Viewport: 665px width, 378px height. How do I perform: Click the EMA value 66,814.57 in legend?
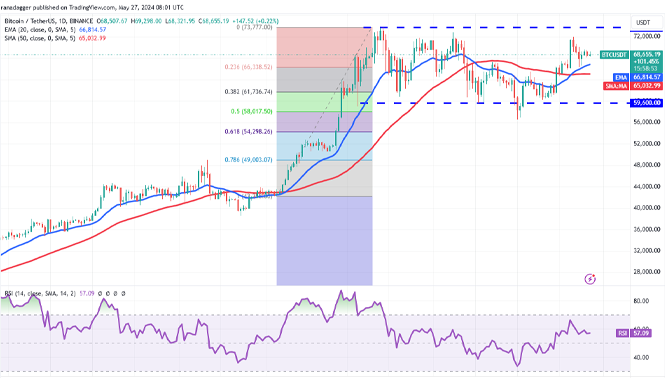92,30
